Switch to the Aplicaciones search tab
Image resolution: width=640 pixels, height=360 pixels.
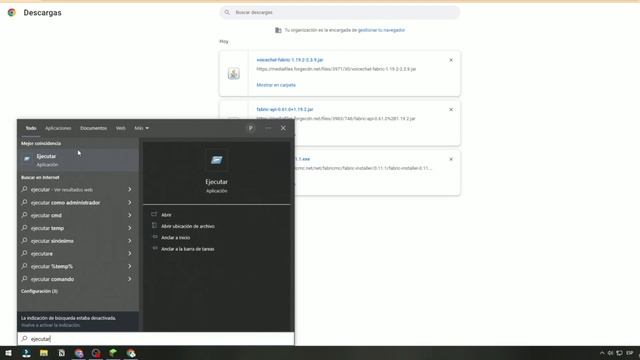tap(58, 128)
